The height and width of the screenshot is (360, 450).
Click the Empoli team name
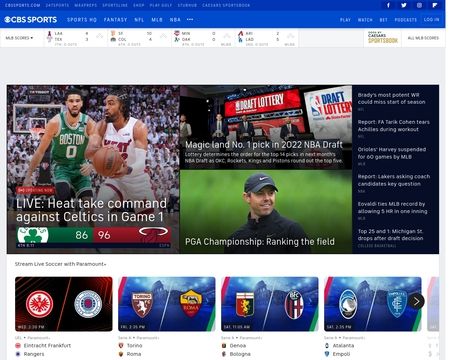(x=341, y=354)
